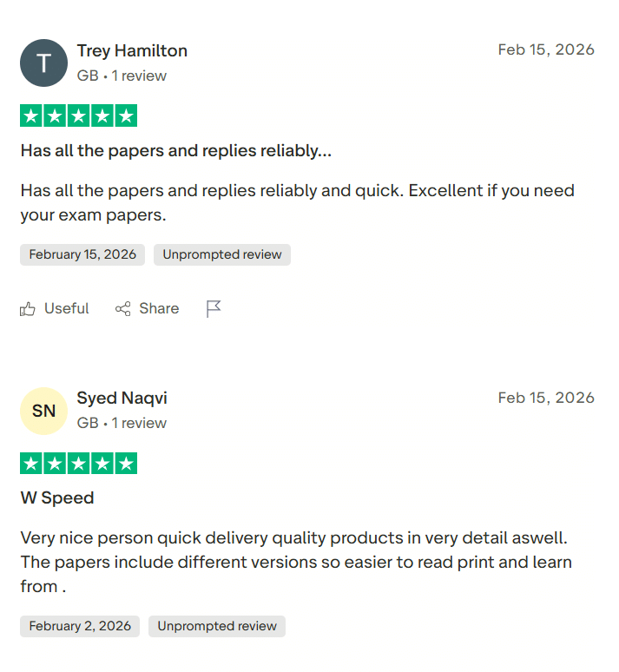Click the February 15, 2026 date tag
Viewport: 619px width, 672px height.
(82, 254)
